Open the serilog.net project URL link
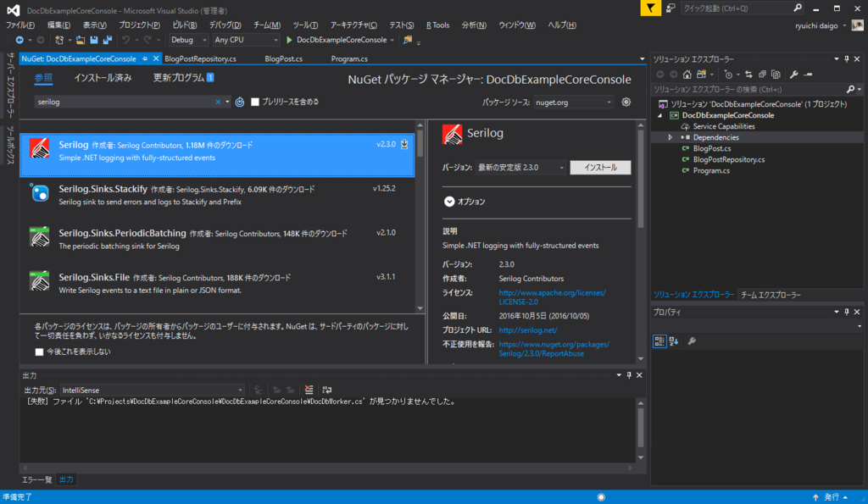Screen dimensions: 868x504 click(527, 330)
